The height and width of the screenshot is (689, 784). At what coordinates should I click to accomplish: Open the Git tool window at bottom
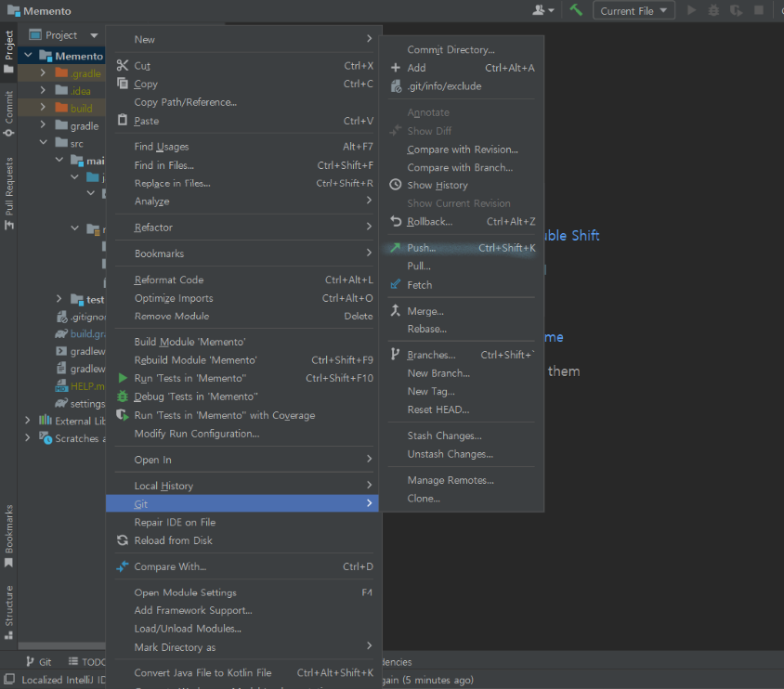click(x=39, y=661)
